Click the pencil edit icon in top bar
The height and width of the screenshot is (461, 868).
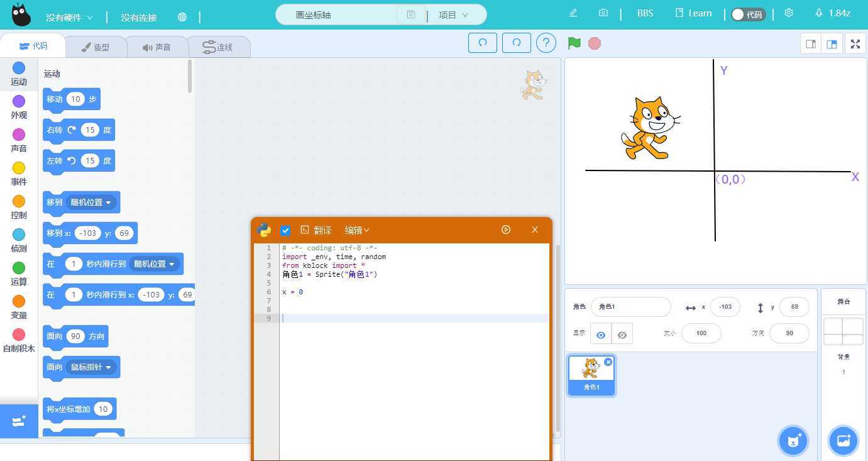[573, 13]
